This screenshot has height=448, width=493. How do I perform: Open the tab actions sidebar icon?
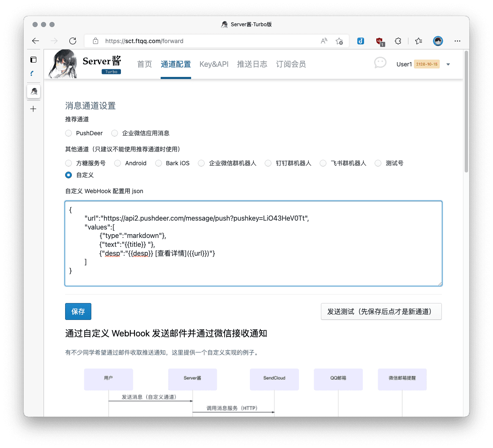[x=33, y=60]
